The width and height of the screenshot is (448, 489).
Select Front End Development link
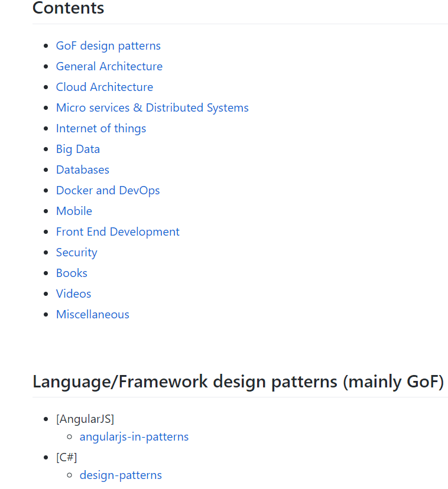[118, 232]
